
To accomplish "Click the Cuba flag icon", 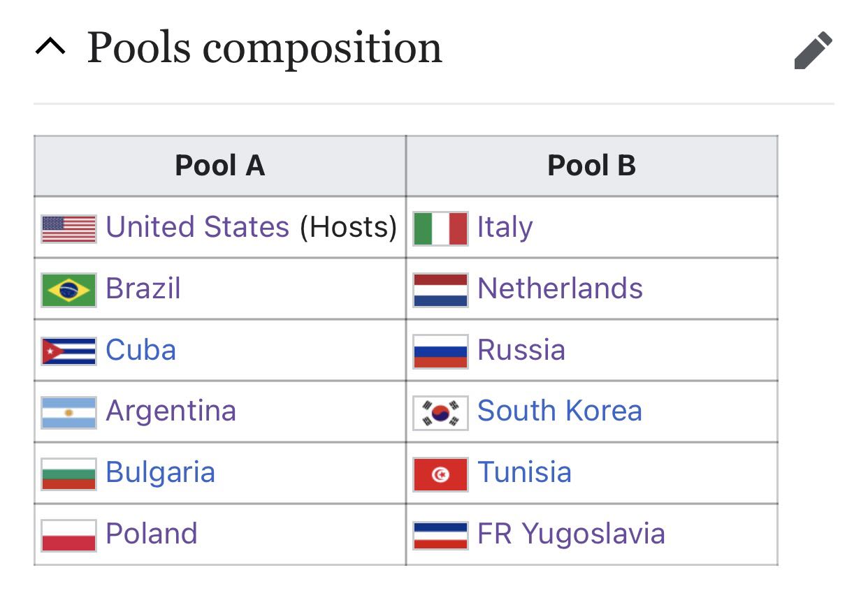I will (68, 351).
